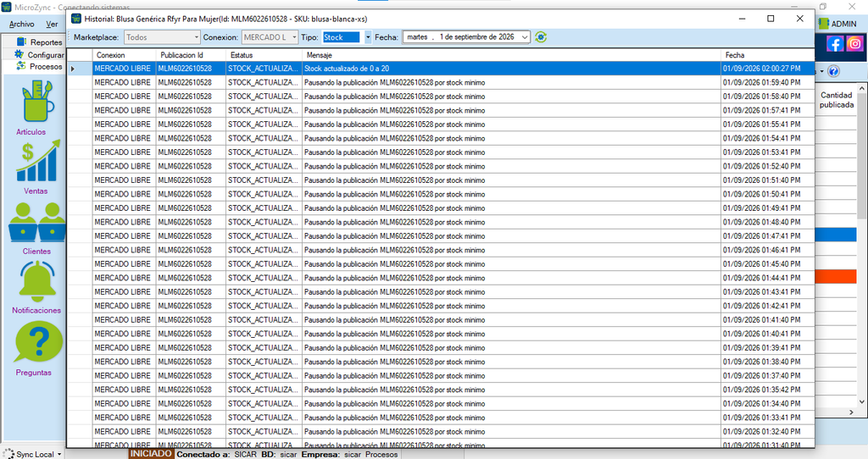Image resolution: width=868 pixels, height=459 pixels.
Task: Click the ADMIN user button
Action: coord(838,24)
